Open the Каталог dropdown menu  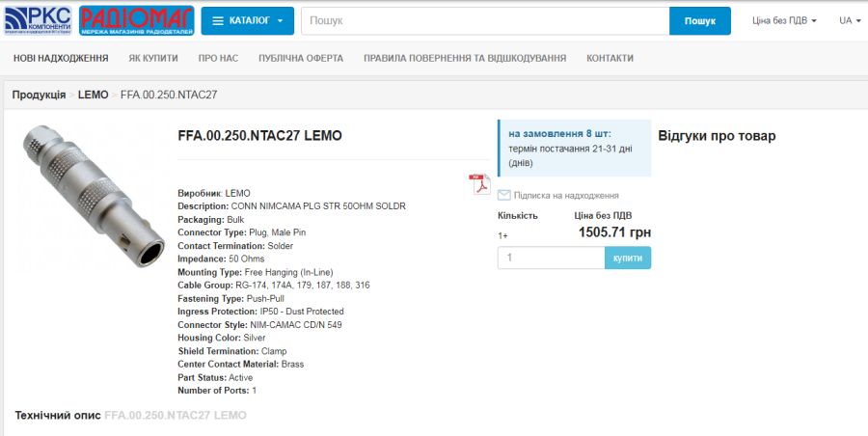pos(248,20)
